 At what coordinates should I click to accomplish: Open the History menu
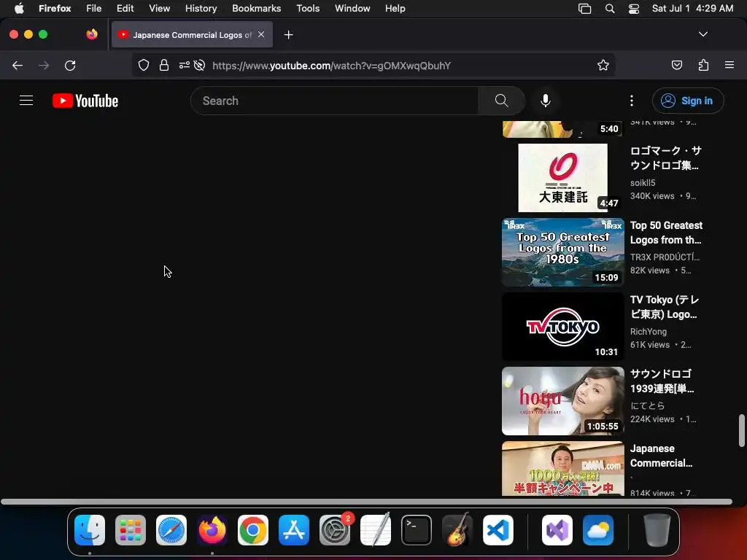click(x=201, y=8)
